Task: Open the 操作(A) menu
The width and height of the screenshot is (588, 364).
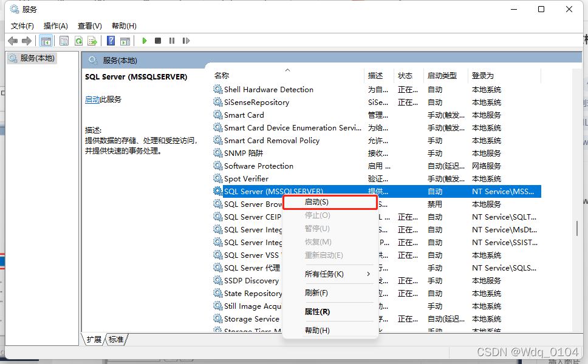Action: 55,25
